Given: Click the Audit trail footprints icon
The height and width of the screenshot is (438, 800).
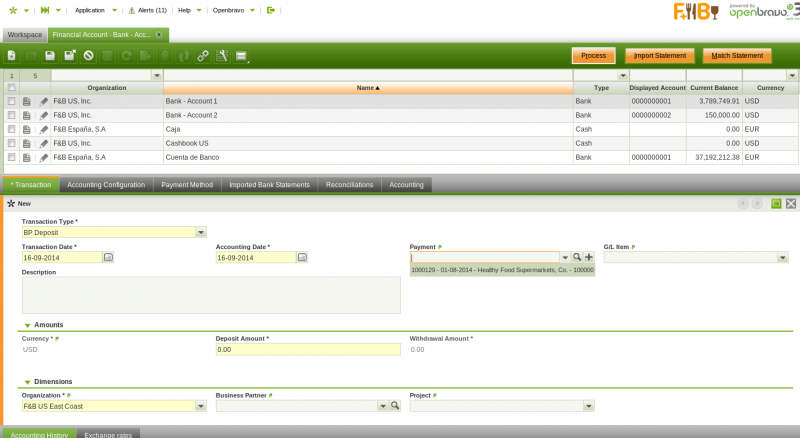Looking at the screenshot, I should click(184, 56).
